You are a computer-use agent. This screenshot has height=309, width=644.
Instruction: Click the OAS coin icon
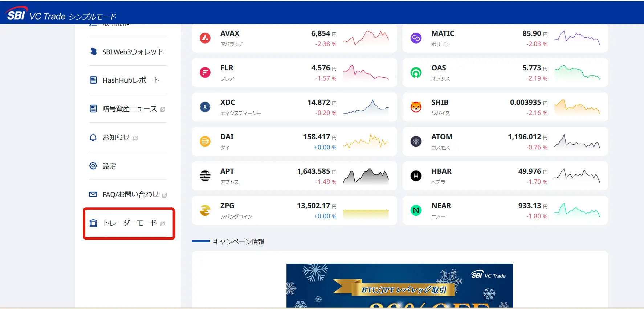[416, 73]
